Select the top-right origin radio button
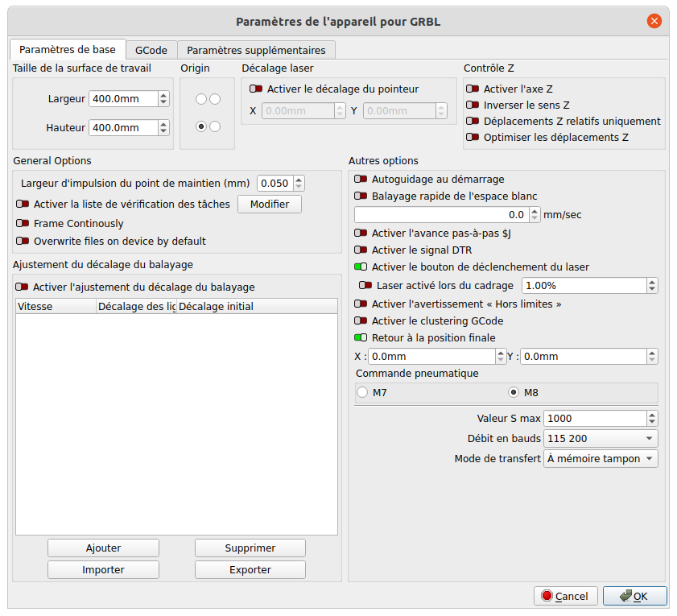677x616 pixels. point(215,99)
